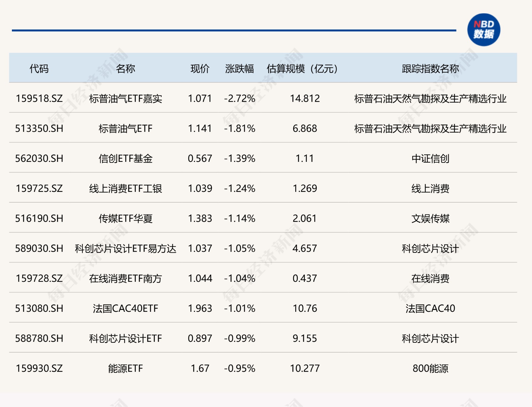Select the 现价 column header
The width and height of the screenshot is (532, 407).
(200, 69)
